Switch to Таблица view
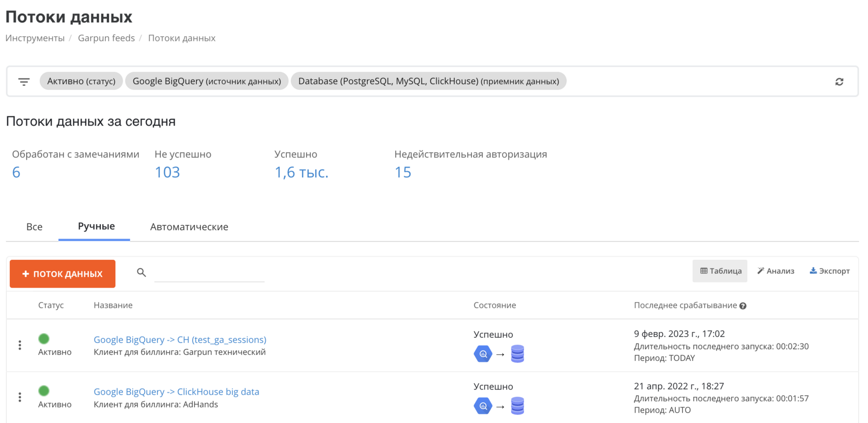This screenshot has height=423, width=868. (x=720, y=271)
